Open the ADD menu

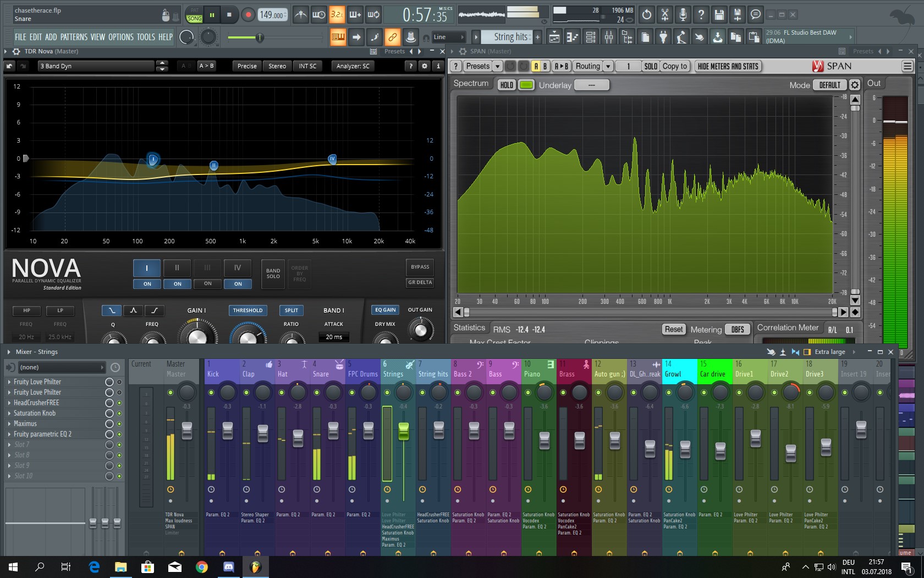click(x=51, y=37)
